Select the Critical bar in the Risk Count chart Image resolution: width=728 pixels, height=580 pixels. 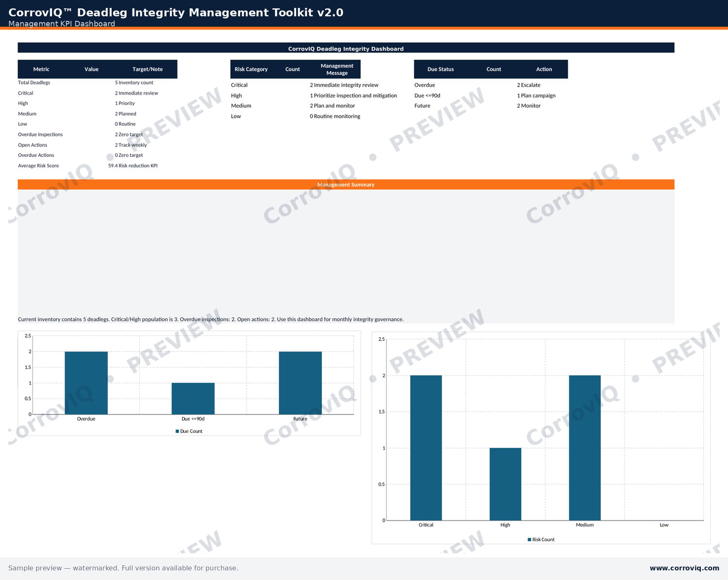point(426,447)
